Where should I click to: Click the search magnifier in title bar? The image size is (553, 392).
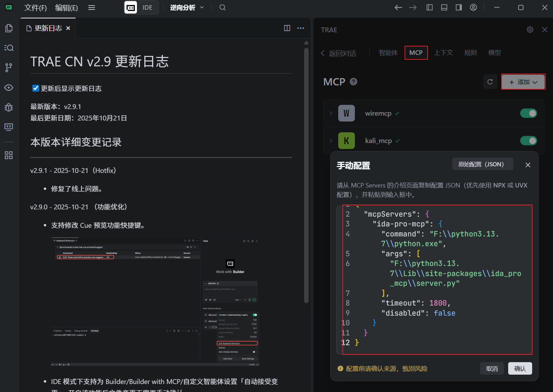point(222,8)
